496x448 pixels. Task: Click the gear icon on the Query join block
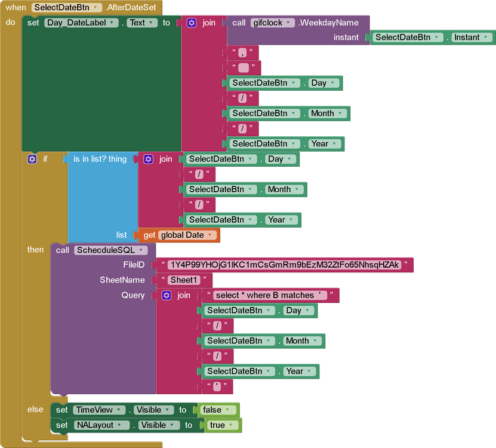click(x=167, y=295)
